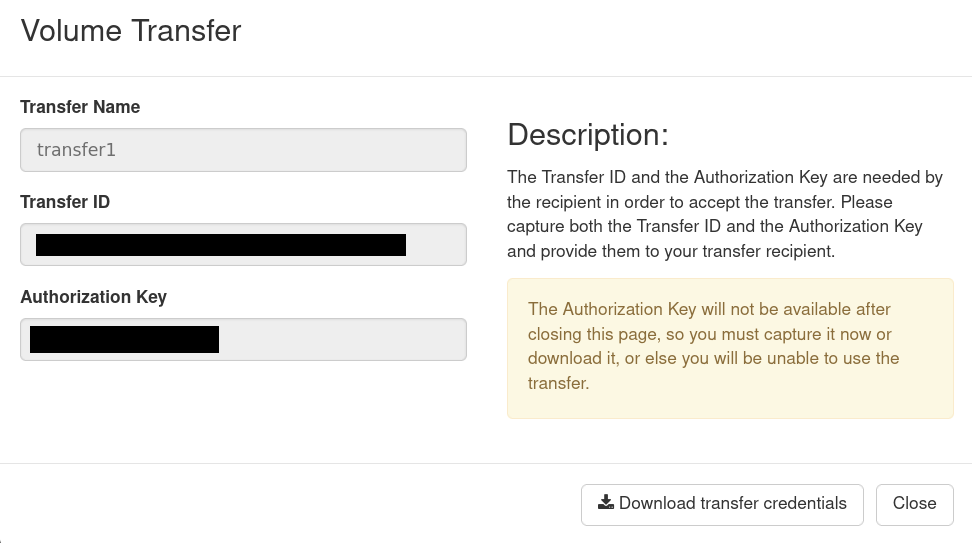Image resolution: width=972 pixels, height=543 pixels.
Task: Click the transfer1 text in the name field
Action: tap(77, 150)
